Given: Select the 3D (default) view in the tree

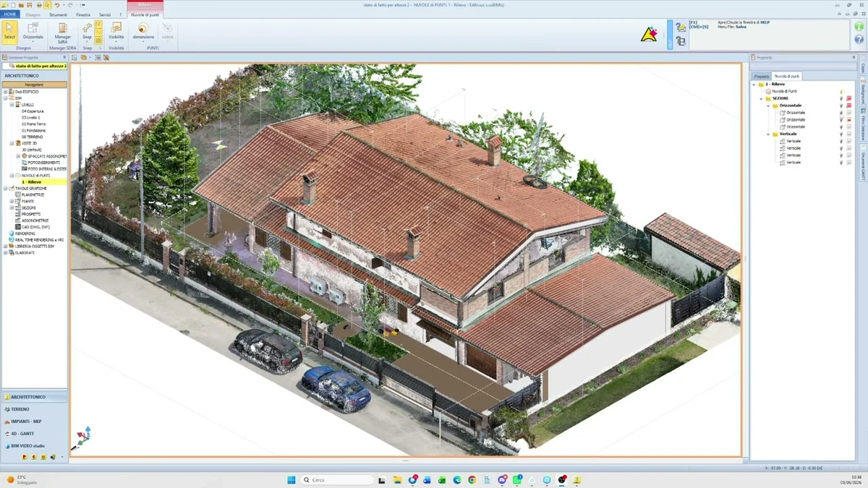Looking at the screenshot, I should click(x=32, y=150).
